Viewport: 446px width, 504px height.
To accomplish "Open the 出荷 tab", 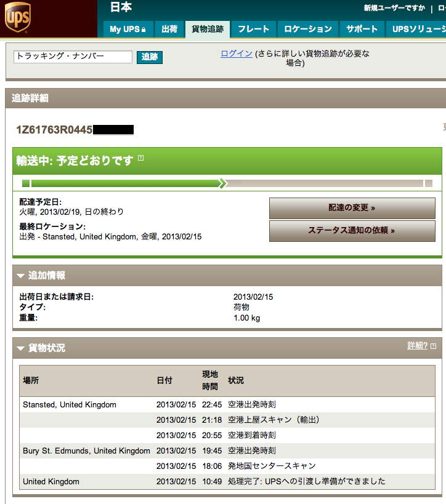I will [169, 30].
